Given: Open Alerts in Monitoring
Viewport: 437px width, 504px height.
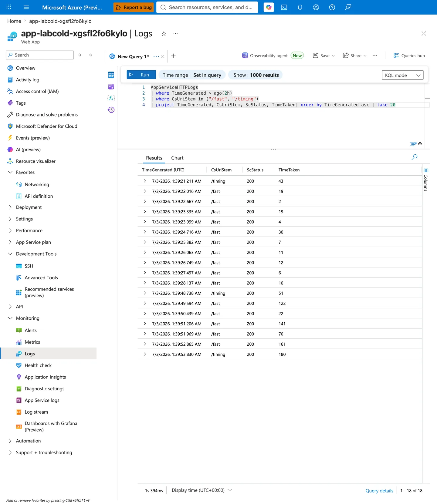Looking at the screenshot, I should [31, 330].
